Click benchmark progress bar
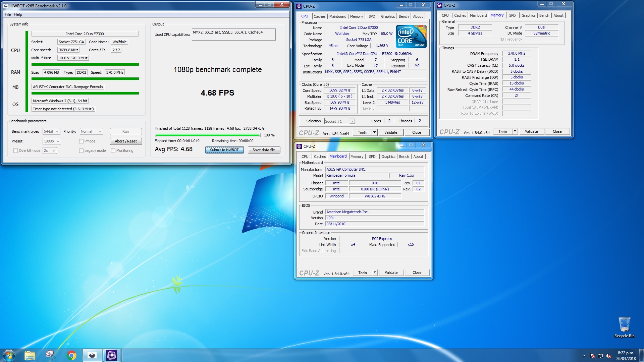644x362 pixels. (x=208, y=135)
